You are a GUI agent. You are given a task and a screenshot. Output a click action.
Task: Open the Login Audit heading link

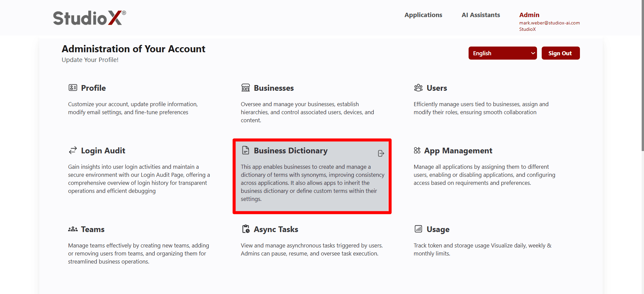click(x=103, y=151)
